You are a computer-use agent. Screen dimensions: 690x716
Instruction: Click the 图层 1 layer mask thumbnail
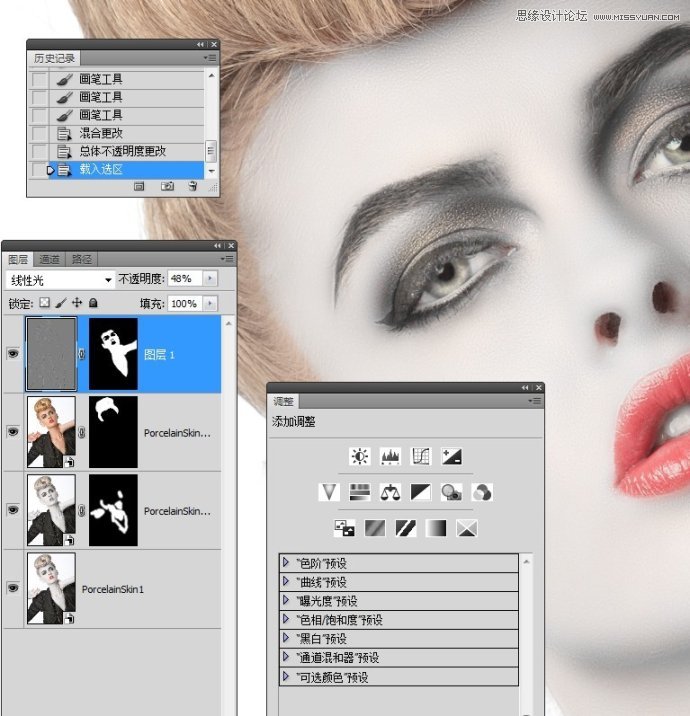112,354
